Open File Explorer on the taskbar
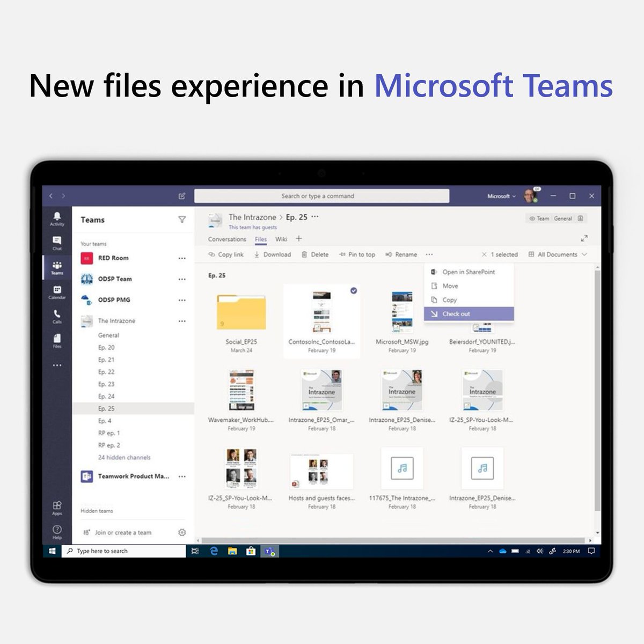Viewport: 644px width, 644px height. click(232, 551)
